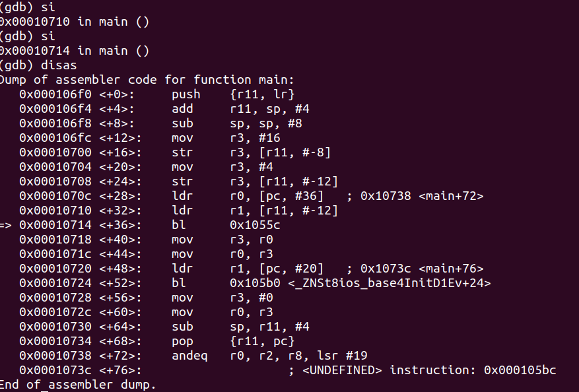Click the 0x1073c <main+76> comment

pyautogui.click(x=422, y=269)
